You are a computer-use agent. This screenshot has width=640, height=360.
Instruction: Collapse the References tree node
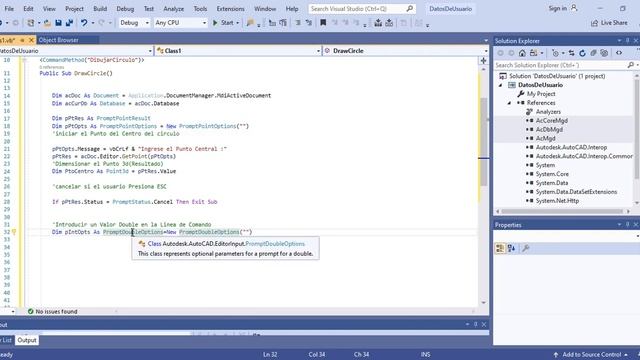pyautogui.click(x=509, y=103)
